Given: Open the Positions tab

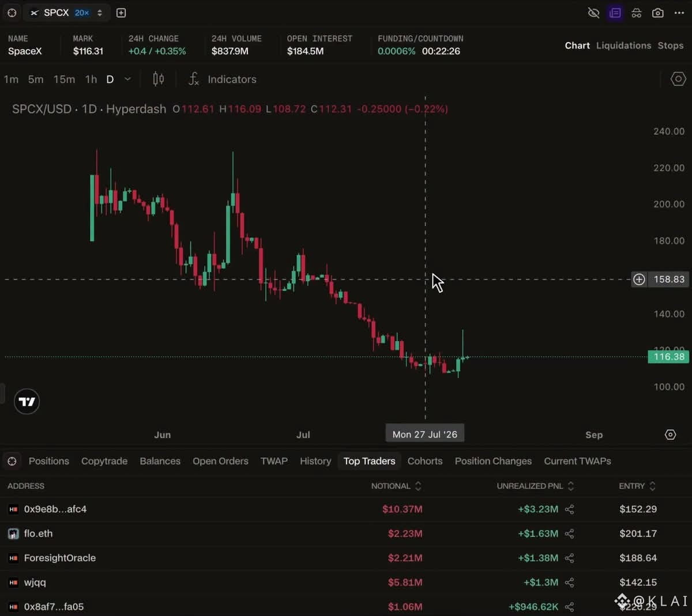Looking at the screenshot, I should pyautogui.click(x=49, y=461).
